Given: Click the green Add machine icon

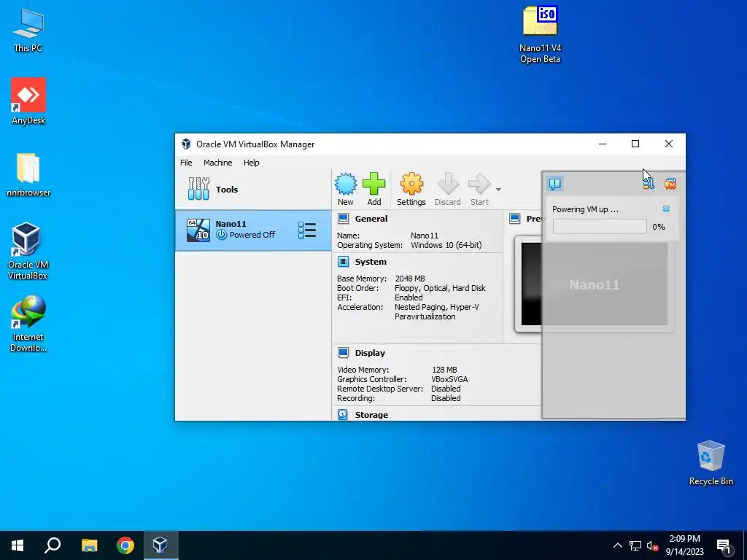Looking at the screenshot, I should click(x=374, y=189).
